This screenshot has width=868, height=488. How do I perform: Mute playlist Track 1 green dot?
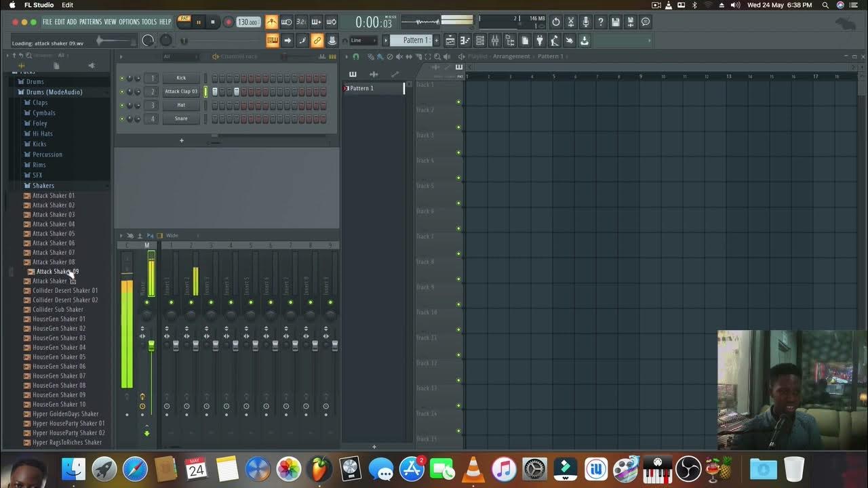pyautogui.click(x=459, y=102)
